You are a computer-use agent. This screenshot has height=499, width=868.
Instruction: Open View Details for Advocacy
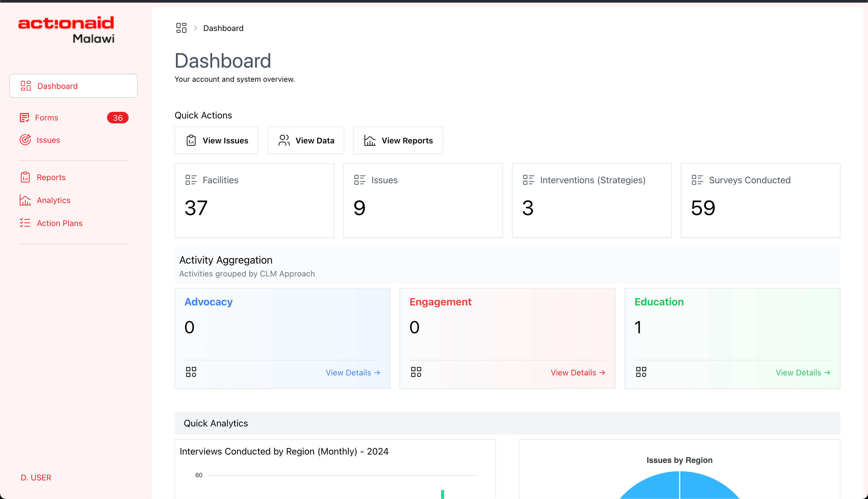click(x=353, y=373)
